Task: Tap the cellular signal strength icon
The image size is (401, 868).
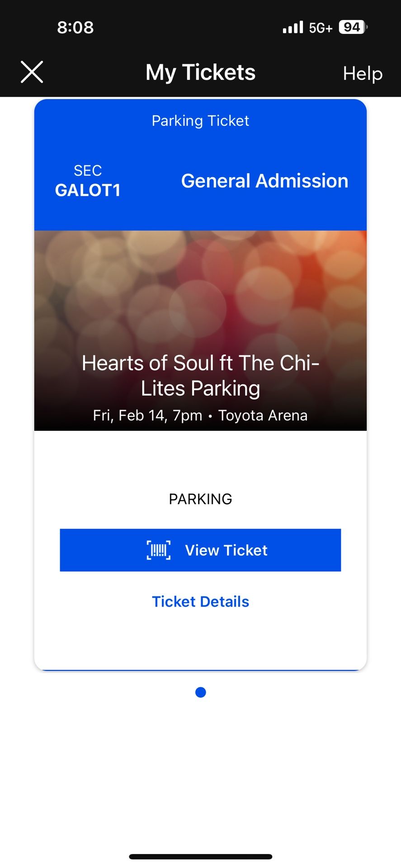Action: [x=292, y=28]
